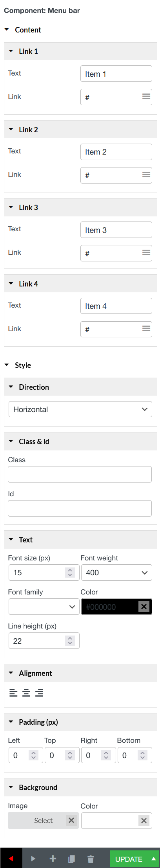Open the Font family dropdown

pos(44,607)
